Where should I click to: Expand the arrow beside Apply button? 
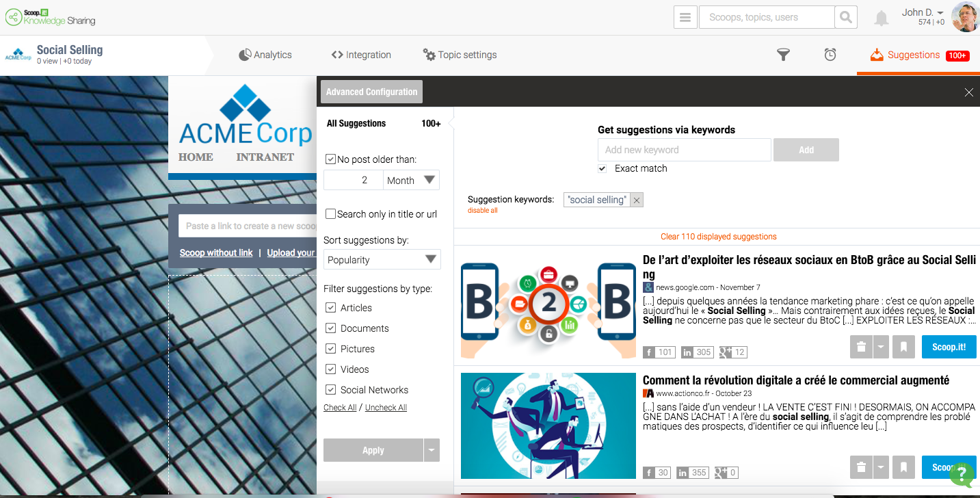432,450
